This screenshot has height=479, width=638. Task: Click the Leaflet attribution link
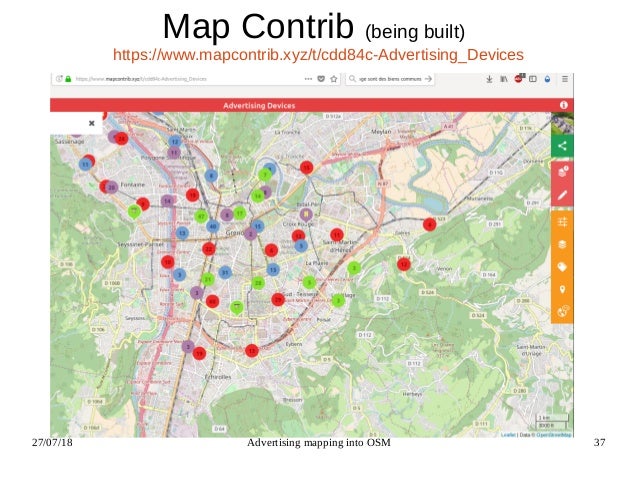(x=508, y=435)
